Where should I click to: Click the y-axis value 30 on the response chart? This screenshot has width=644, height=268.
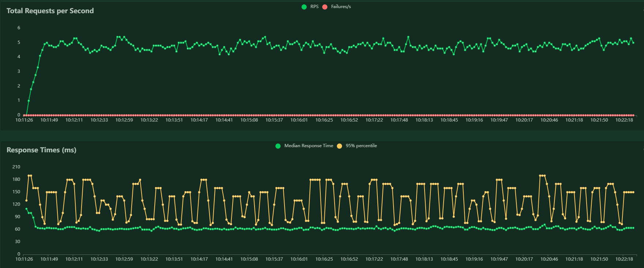coord(18,242)
